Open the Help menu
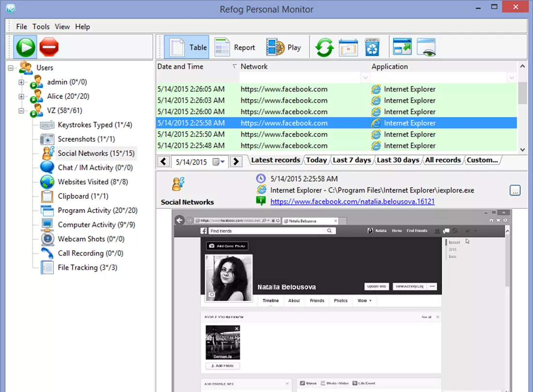 [82, 27]
